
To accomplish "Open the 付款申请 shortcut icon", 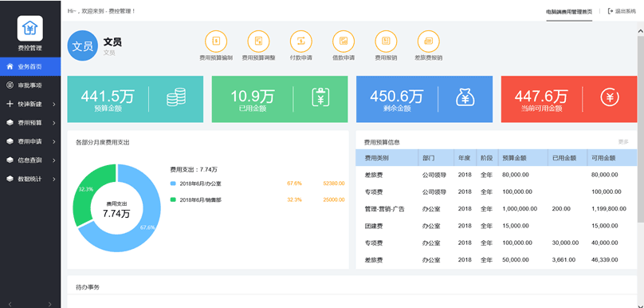I will point(301,41).
